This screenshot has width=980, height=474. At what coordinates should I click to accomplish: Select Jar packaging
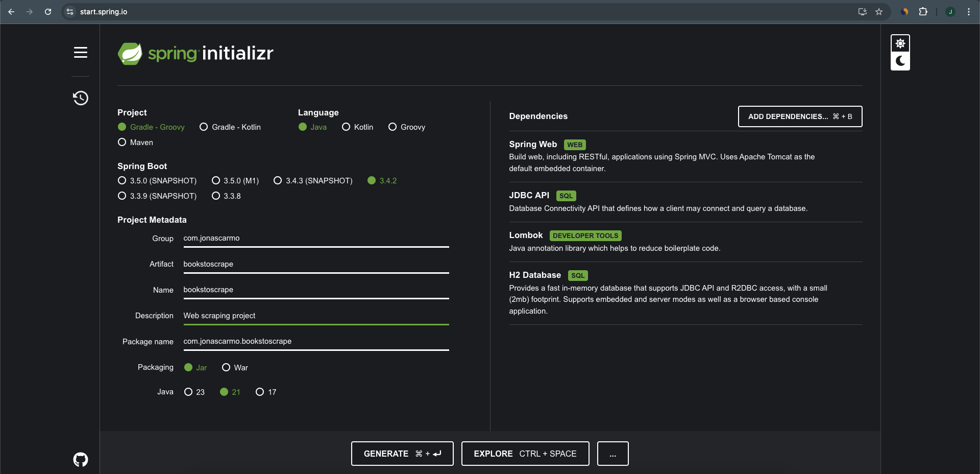[x=195, y=368]
